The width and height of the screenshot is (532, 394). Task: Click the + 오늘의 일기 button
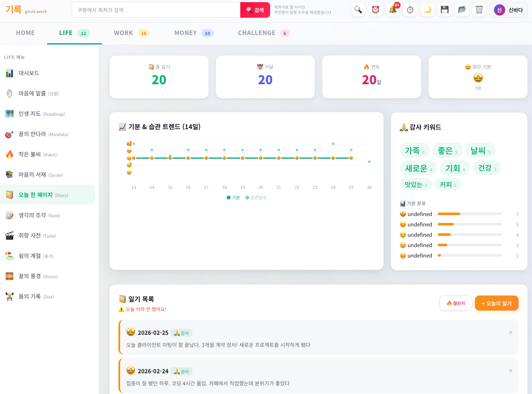[x=497, y=303]
